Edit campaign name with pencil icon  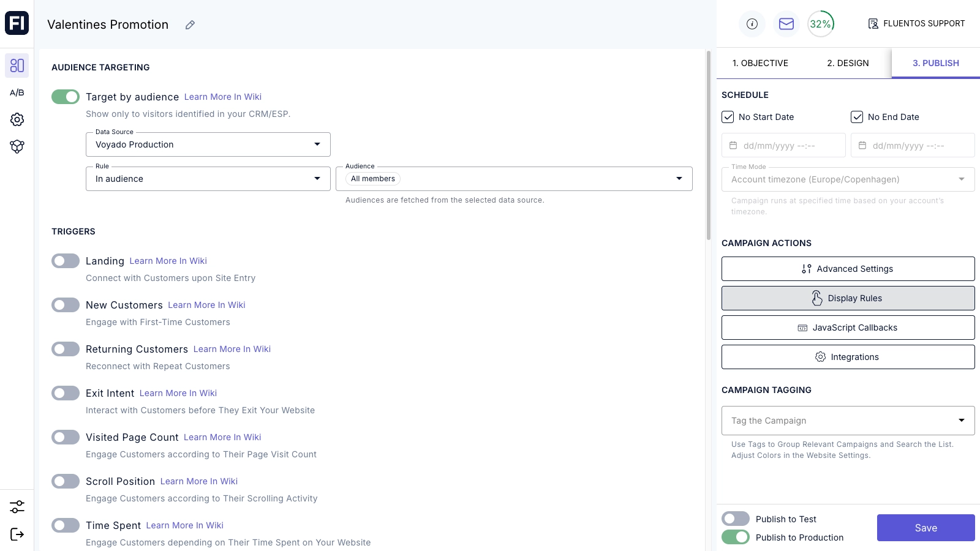[x=190, y=25]
